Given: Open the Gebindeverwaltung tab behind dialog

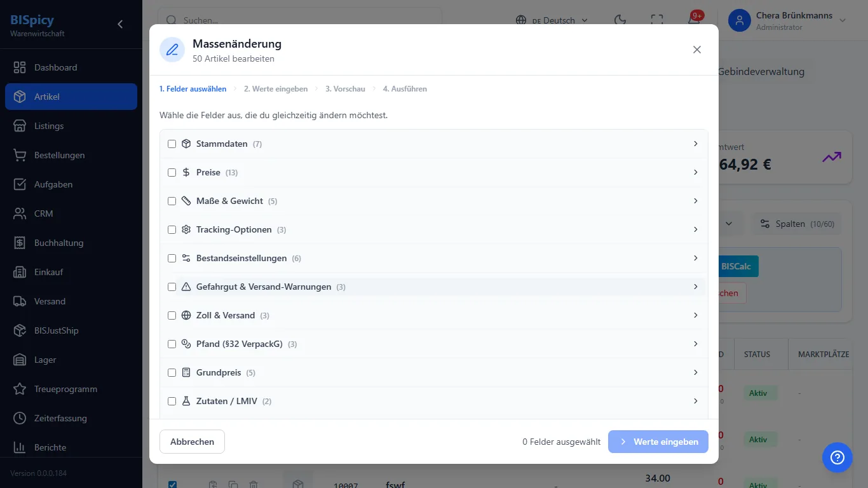Looking at the screenshot, I should click(761, 72).
